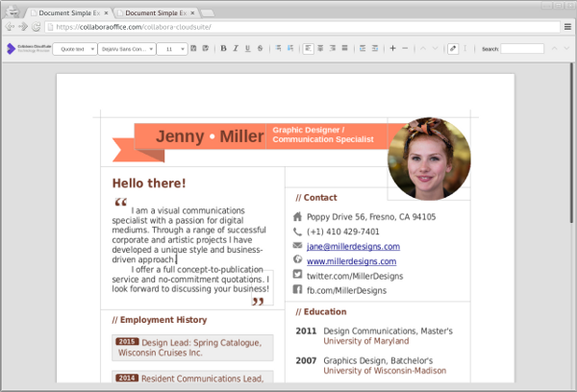
Task: Click the house icon next to the address
Action: [x=297, y=216]
